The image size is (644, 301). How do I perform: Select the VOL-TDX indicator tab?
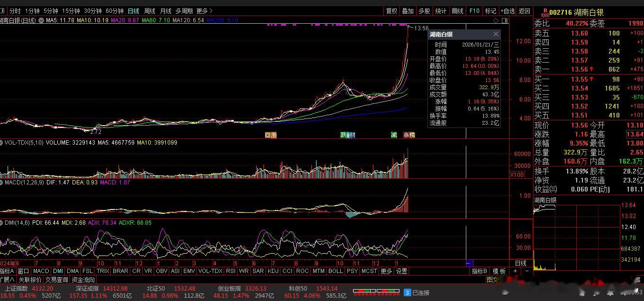pyautogui.click(x=210, y=271)
